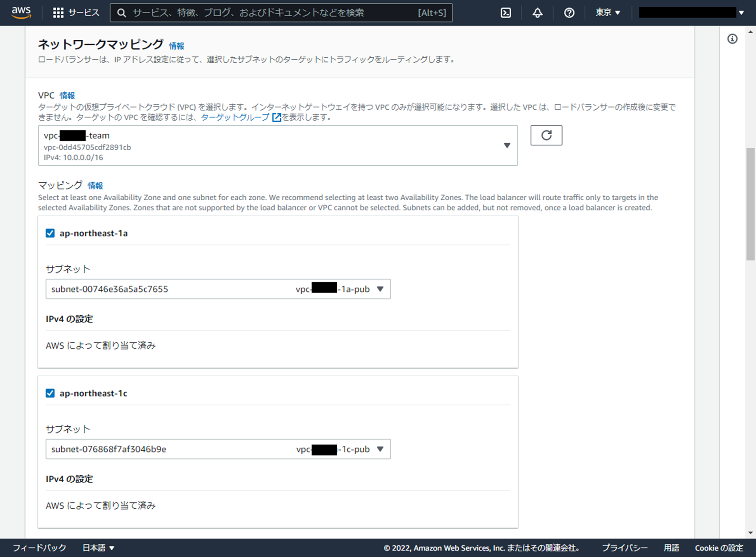Launch CloudShell from the top bar

pos(506,13)
